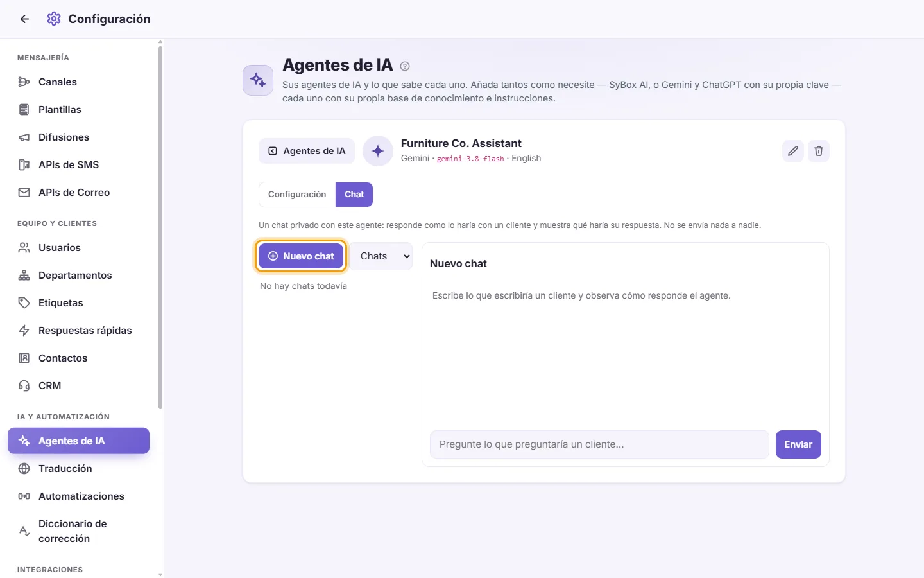
Task: Open Respuestas rápidas page
Action: click(78, 331)
